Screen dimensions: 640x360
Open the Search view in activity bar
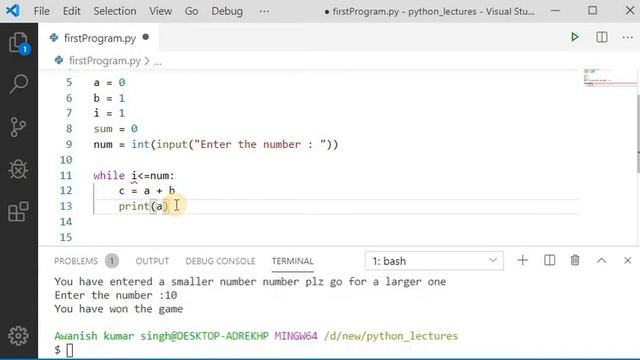pos(19,84)
